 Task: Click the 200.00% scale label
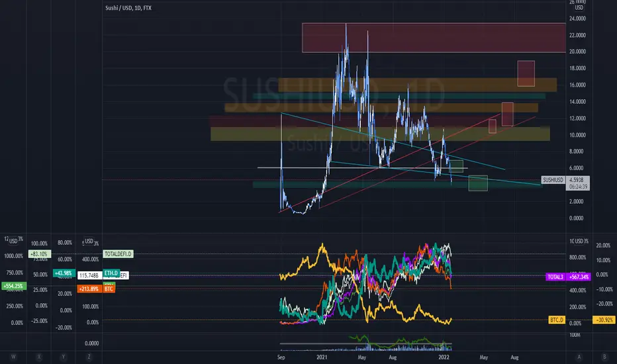tap(578, 307)
